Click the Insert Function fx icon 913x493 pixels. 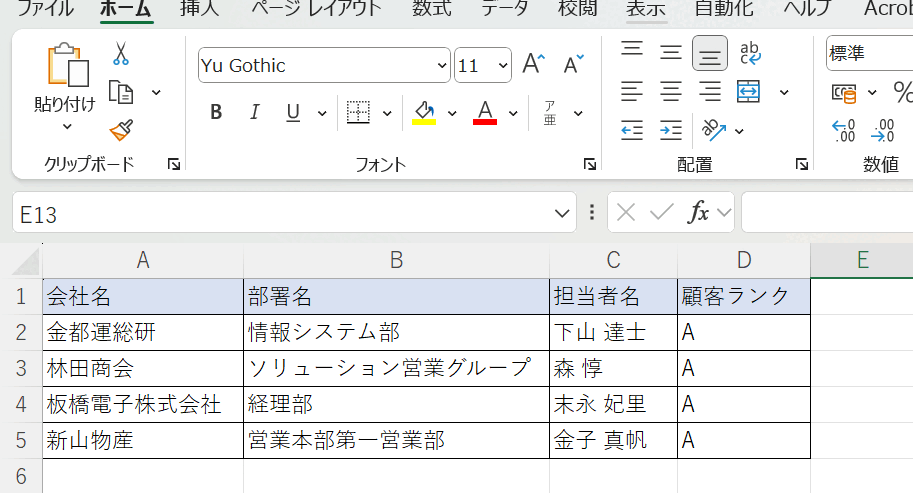[x=700, y=212]
